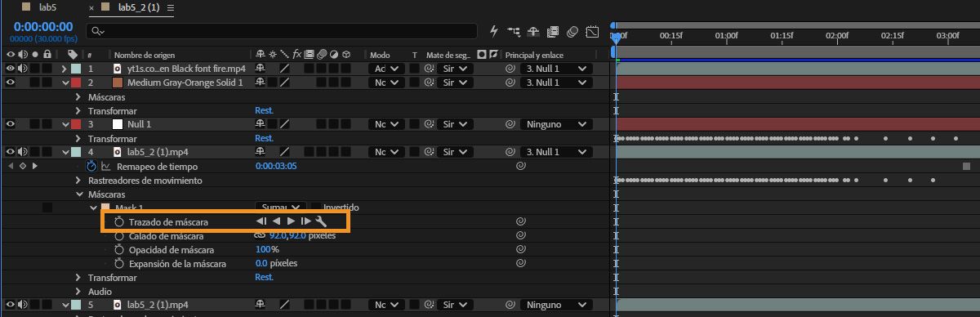
Task: Enable frame blending for the composition
Action: [553, 31]
